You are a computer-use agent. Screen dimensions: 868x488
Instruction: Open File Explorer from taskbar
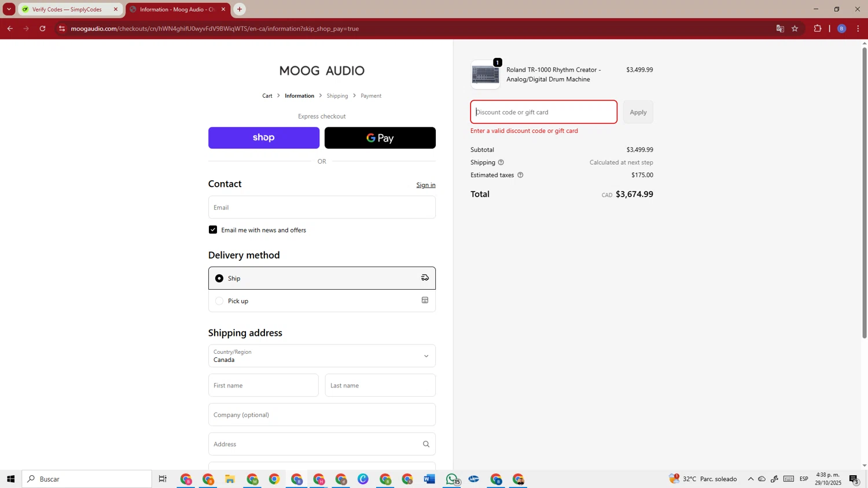230,479
